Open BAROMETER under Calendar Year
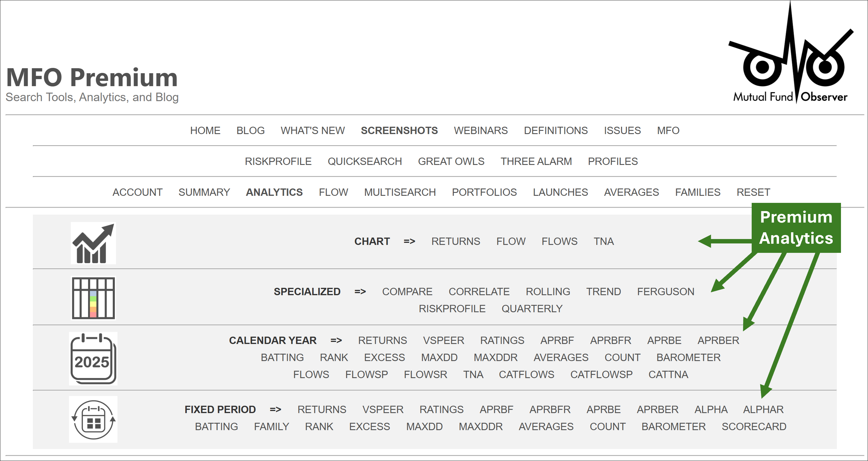 coord(689,358)
